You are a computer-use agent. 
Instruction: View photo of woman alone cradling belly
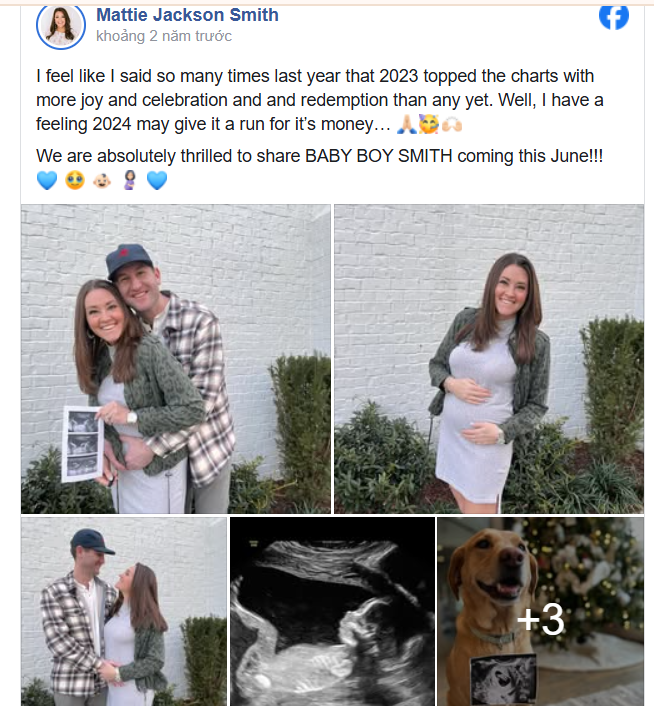(488, 359)
